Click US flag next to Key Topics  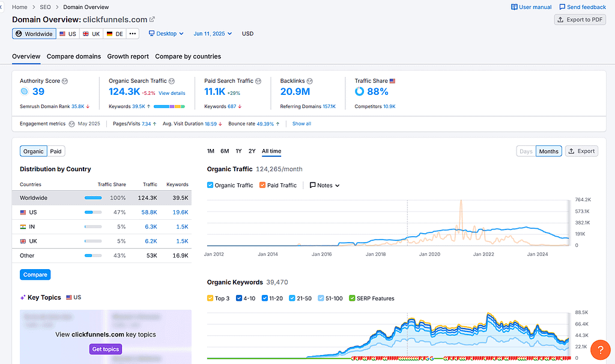(68, 297)
